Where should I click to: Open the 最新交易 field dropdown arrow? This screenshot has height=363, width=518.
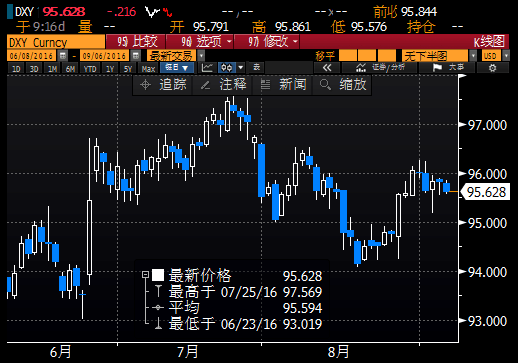pos(201,56)
